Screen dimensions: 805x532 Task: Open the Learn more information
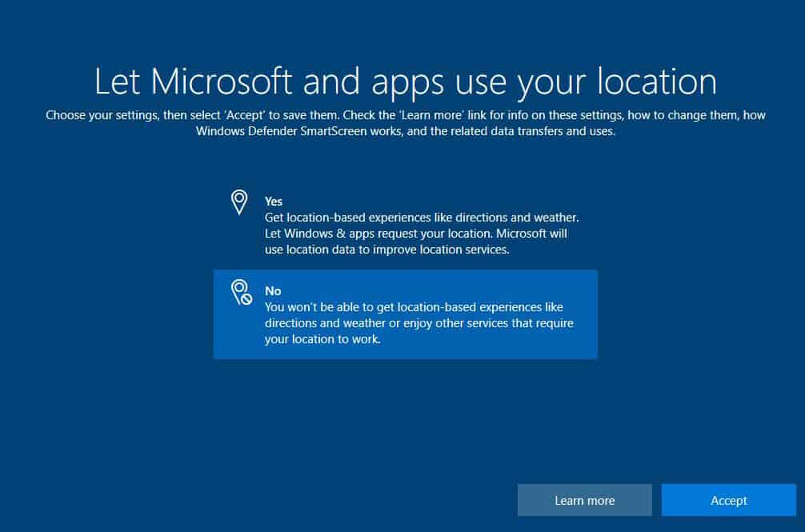tap(584, 500)
